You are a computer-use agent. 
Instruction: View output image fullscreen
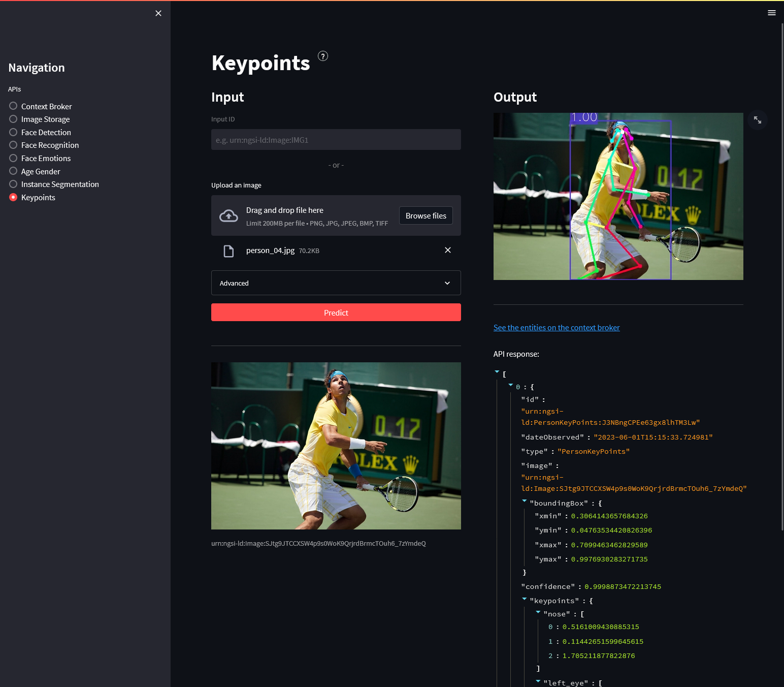pyautogui.click(x=758, y=120)
